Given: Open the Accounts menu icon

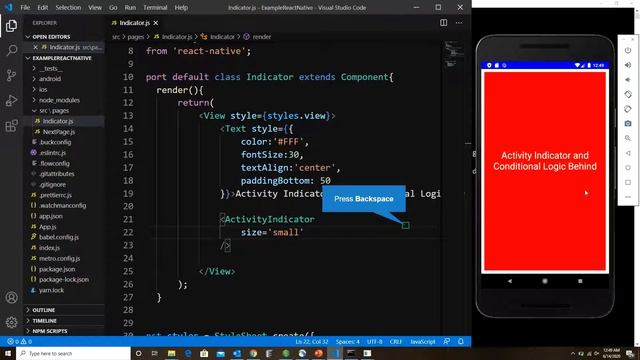Looking at the screenshot, I should click(x=11, y=297).
